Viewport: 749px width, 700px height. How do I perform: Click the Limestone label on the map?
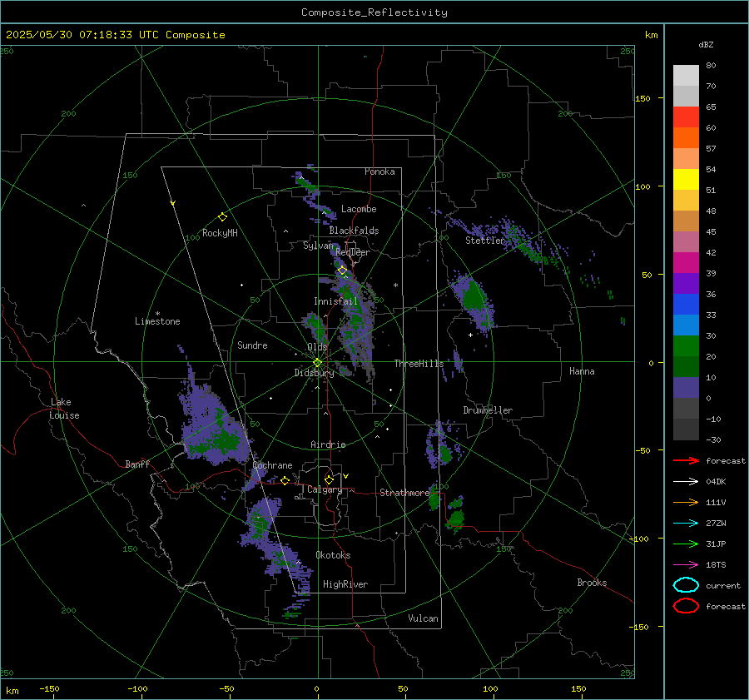[157, 321]
